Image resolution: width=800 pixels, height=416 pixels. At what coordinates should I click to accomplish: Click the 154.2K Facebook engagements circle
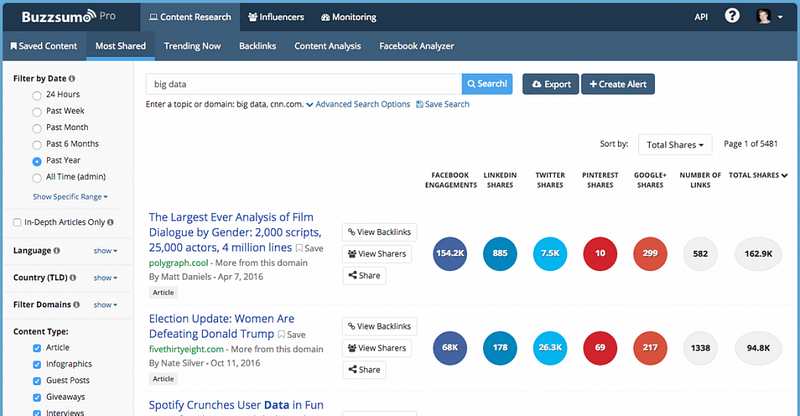[x=450, y=254]
